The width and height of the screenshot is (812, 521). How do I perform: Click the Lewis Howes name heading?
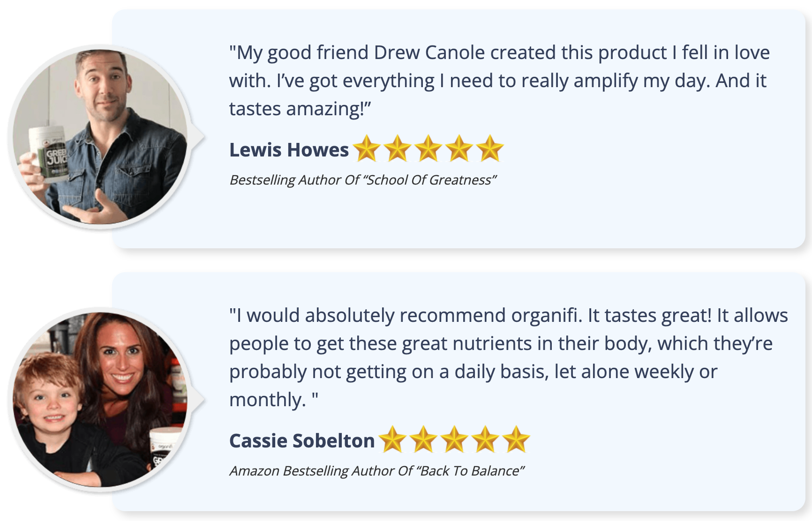289,150
